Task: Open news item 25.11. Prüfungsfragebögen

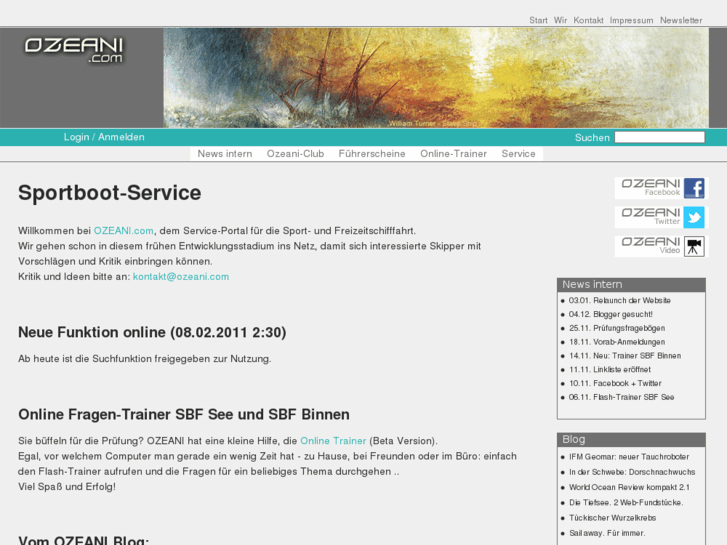Action: 617,328
